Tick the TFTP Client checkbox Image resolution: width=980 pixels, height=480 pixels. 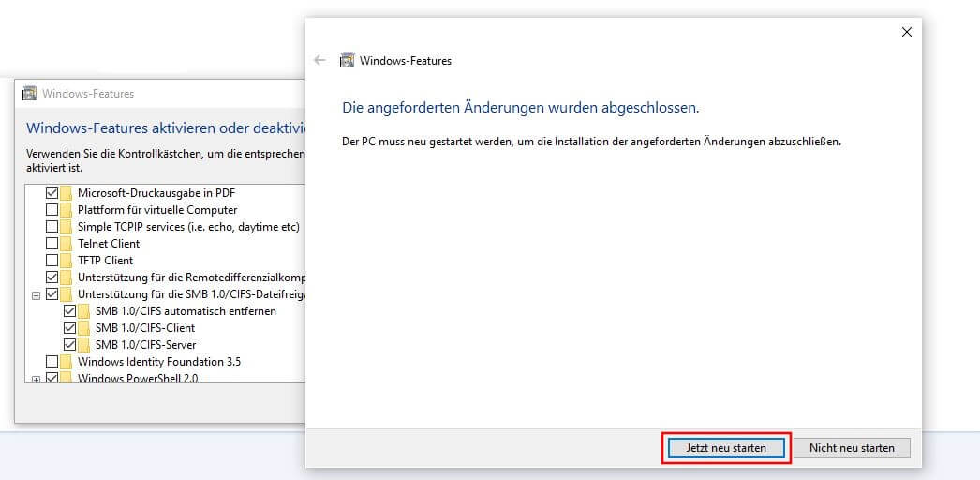(52, 260)
